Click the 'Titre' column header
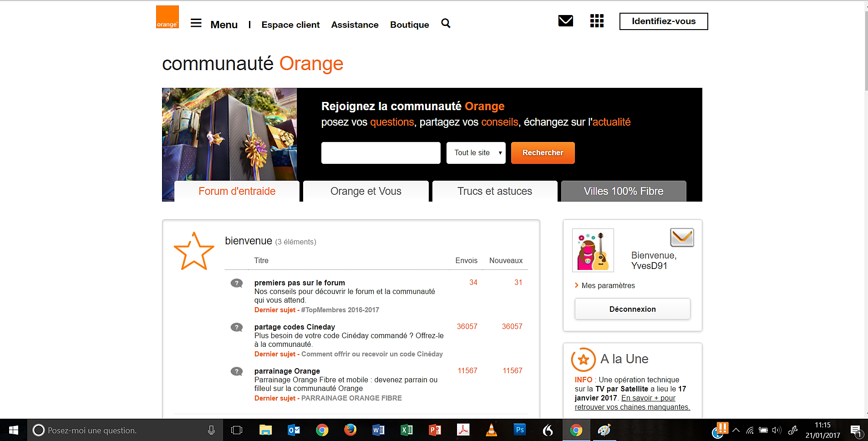 [x=261, y=260]
